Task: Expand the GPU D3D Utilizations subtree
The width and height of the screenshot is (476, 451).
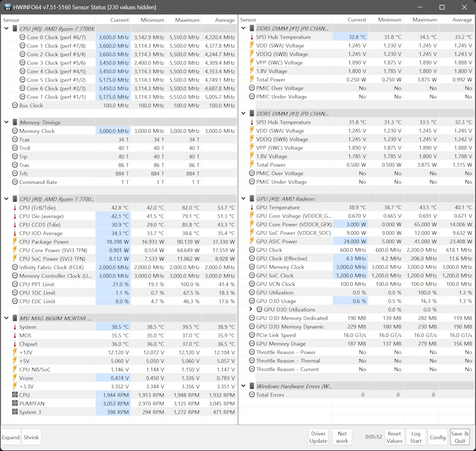Action: pos(251,309)
